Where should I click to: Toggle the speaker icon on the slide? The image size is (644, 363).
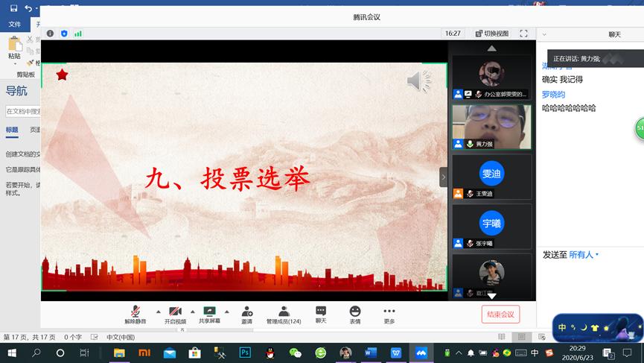418,81
